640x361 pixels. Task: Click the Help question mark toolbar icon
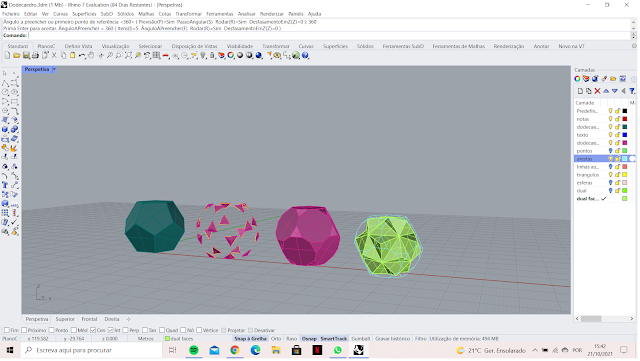305,56
